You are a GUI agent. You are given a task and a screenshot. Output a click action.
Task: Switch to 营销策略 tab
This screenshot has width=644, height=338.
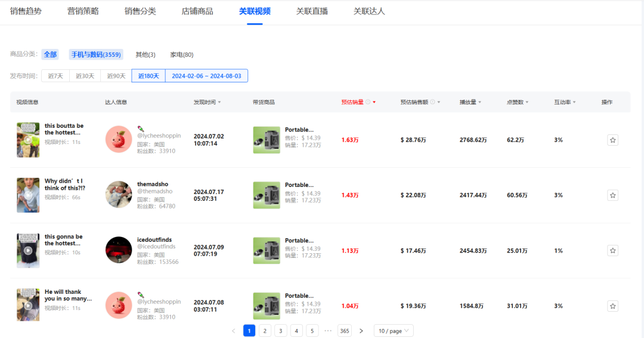coord(83,11)
